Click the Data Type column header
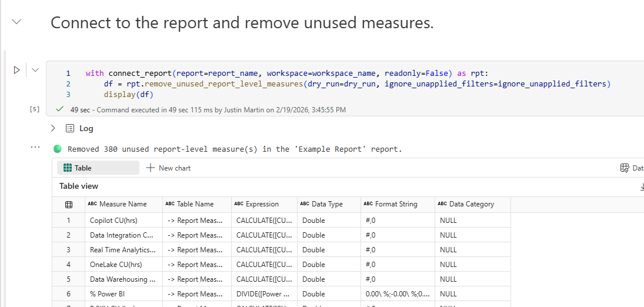The height and width of the screenshot is (307, 644). click(x=327, y=204)
